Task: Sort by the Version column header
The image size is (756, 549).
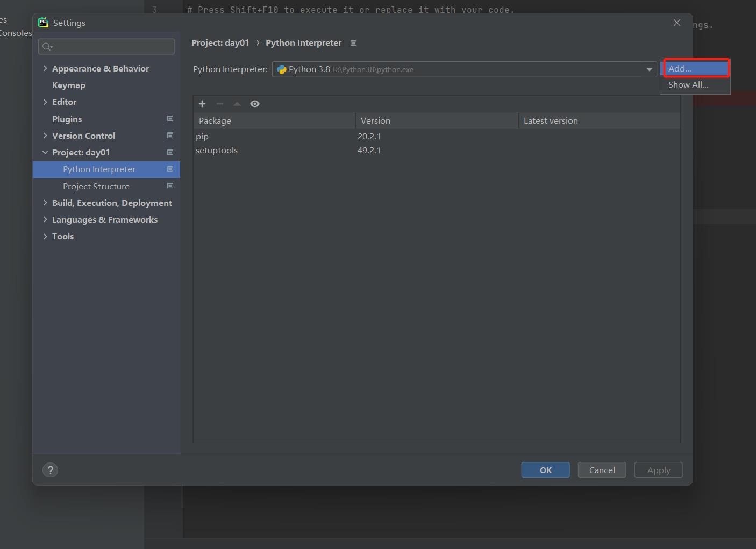Action: pyautogui.click(x=437, y=120)
